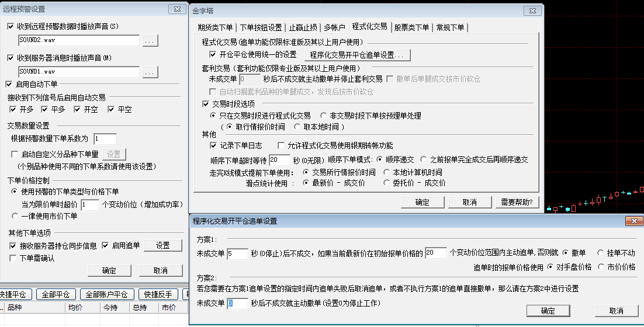Switch to the 期货类下单 tab
This screenshot has width=644, height=327.
click(215, 27)
